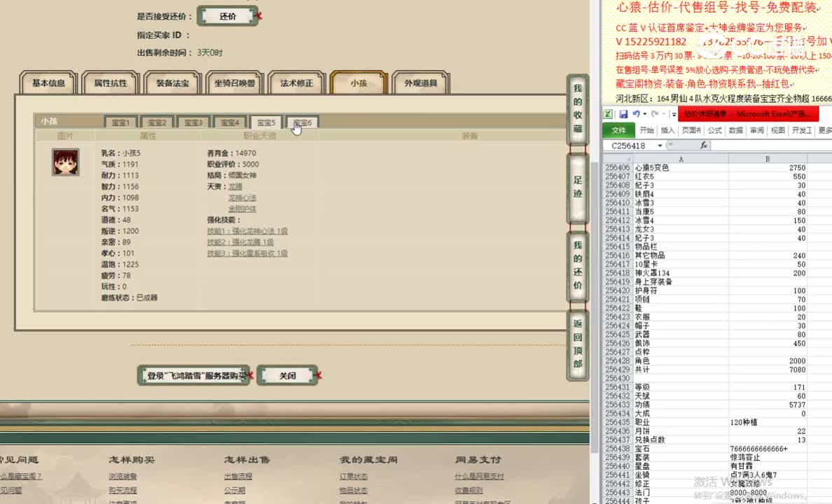The image size is (832, 504).
Task: Open the 技能2 强化龙腾 link
Action: click(x=240, y=242)
